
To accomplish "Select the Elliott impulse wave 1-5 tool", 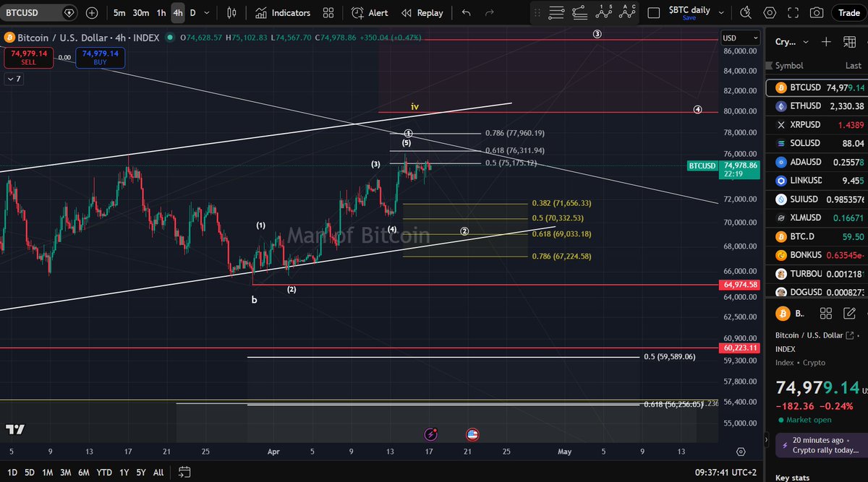I will pos(603,12).
